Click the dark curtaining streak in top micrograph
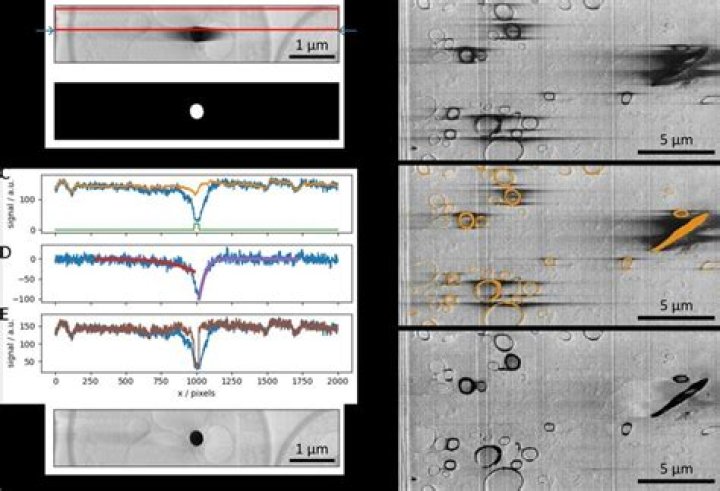720x491 pixels. (x=197, y=34)
